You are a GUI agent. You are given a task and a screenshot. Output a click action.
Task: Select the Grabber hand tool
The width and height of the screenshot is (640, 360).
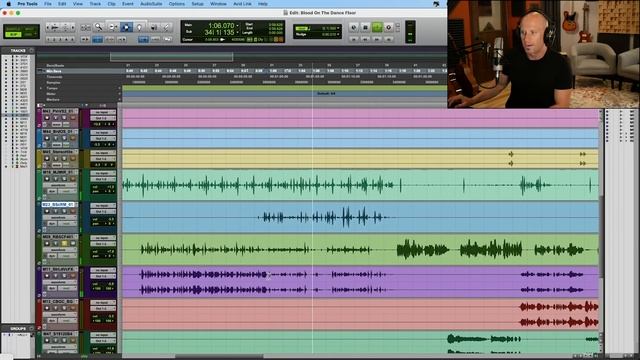click(139, 27)
